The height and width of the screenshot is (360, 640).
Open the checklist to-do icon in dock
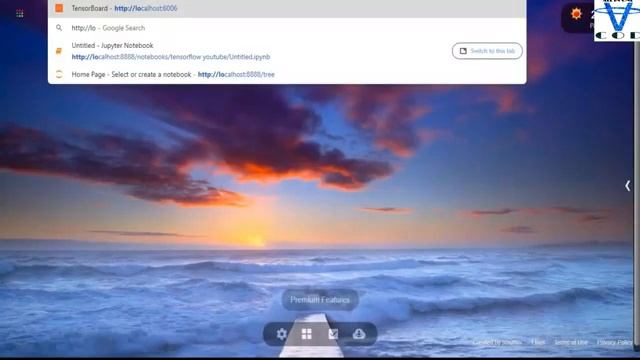(333, 334)
